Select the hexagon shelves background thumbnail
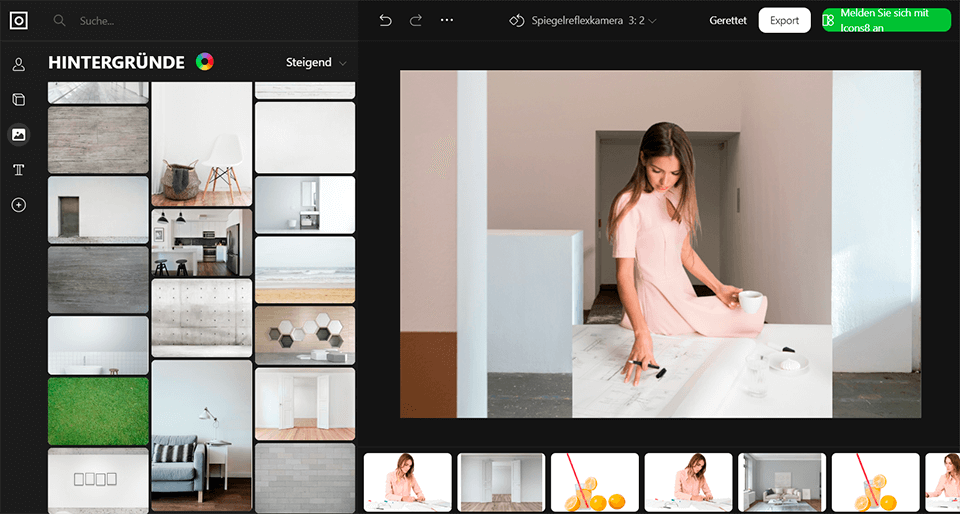Image resolution: width=960 pixels, height=514 pixels. (305, 334)
